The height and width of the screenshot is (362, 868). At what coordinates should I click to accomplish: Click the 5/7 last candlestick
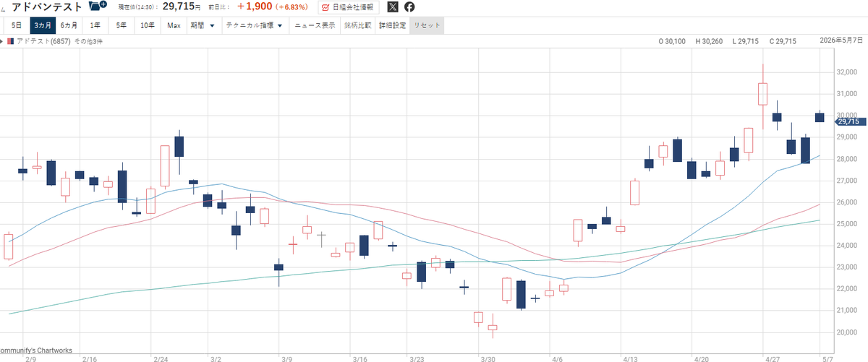[820, 116]
